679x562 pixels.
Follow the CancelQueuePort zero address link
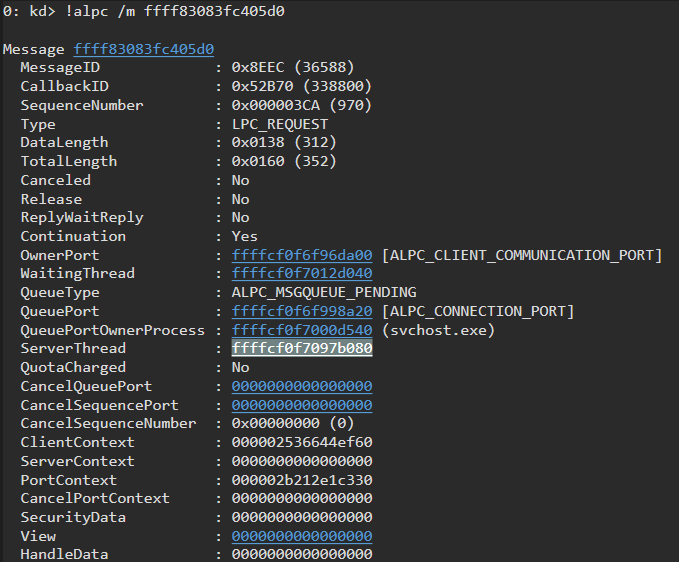302,386
